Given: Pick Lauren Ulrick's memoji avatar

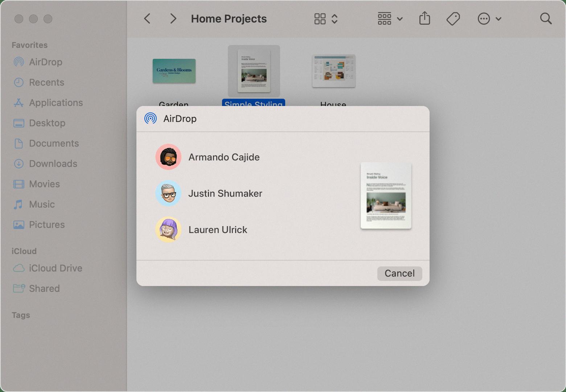Looking at the screenshot, I should point(168,229).
